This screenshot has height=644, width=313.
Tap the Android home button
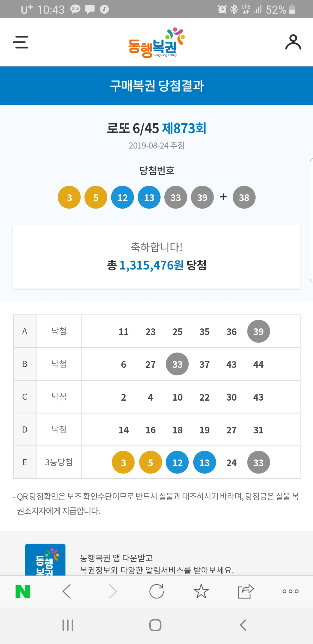[x=155, y=625]
